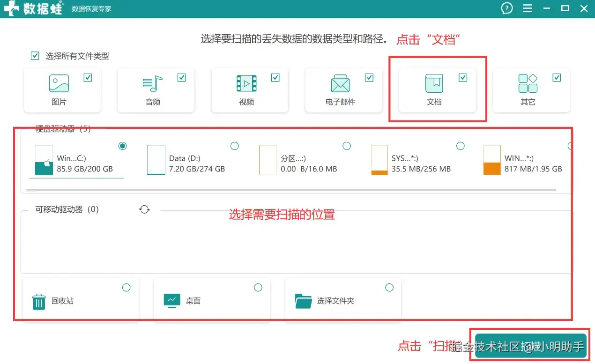Uncheck the 其它 checkbox
Image resolution: width=595 pixels, height=364 pixels.
coord(557,77)
